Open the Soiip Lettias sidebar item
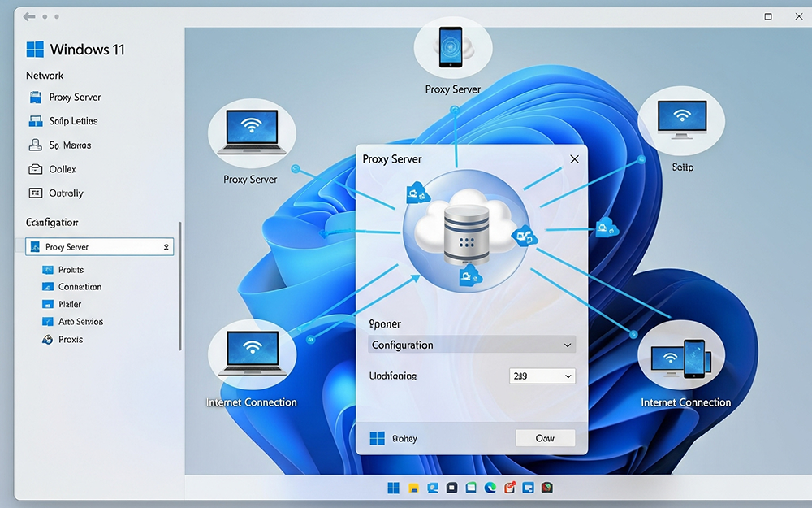Image resolution: width=812 pixels, height=508 pixels. tap(63, 121)
